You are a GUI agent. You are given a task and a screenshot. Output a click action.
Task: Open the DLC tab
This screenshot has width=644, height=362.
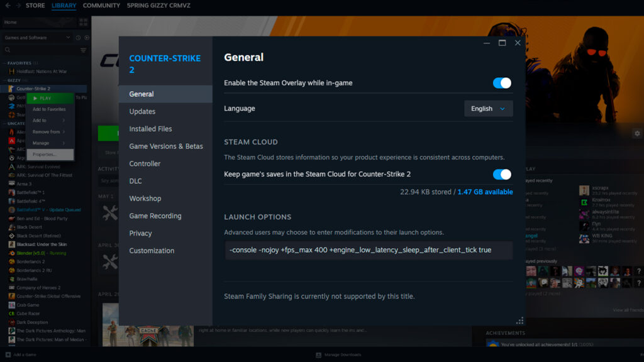click(x=165, y=181)
